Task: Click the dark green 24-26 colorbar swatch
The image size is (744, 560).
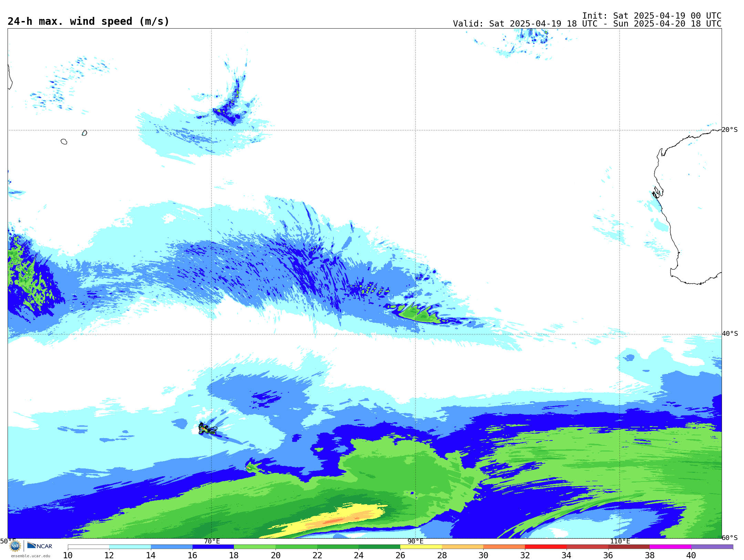Action: click(379, 547)
